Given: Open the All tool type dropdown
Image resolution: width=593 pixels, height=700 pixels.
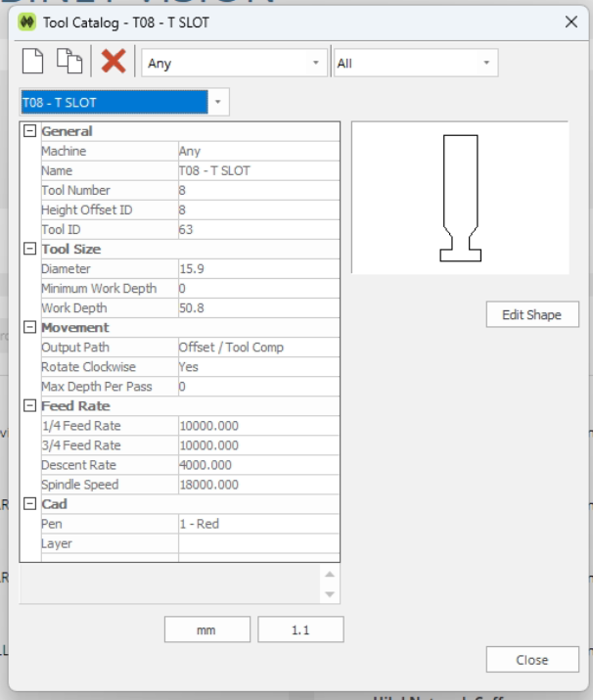Looking at the screenshot, I should pos(416,63).
